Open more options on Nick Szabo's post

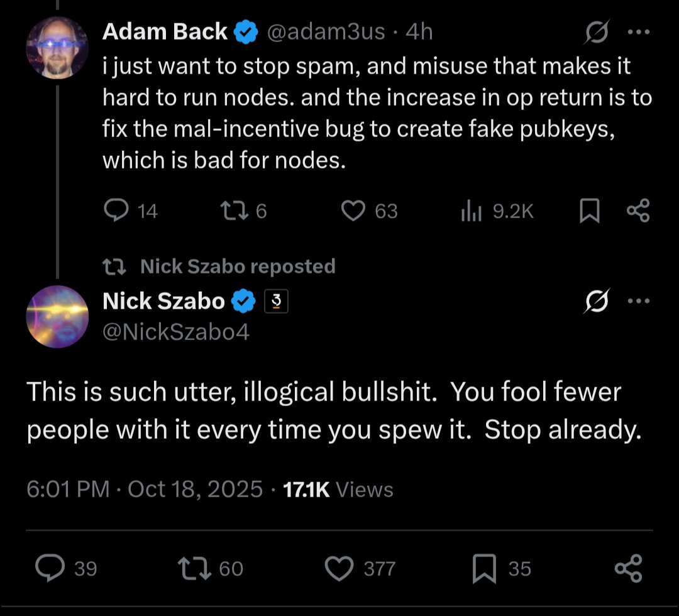(x=638, y=302)
